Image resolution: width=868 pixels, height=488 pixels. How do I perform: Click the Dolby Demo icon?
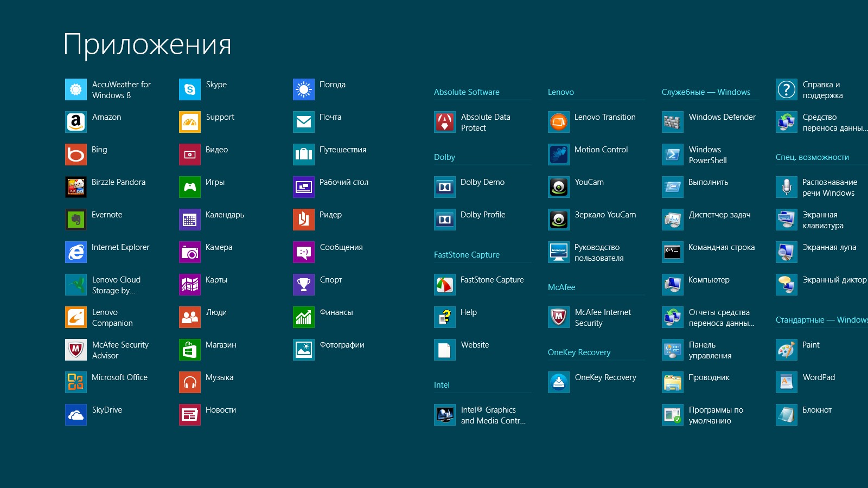pyautogui.click(x=444, y=187)
